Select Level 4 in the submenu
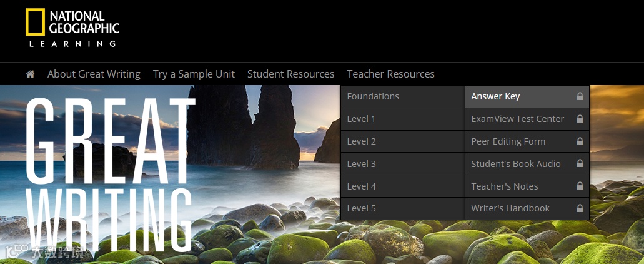Viewport: 644px width, 264px height. coord(403,186)
